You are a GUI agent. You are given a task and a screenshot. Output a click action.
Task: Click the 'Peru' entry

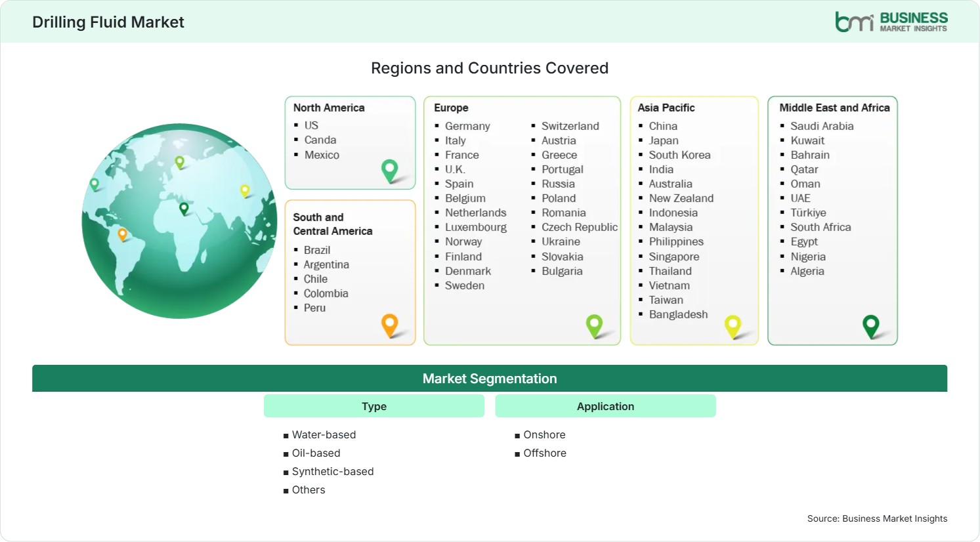coord(314,308)
